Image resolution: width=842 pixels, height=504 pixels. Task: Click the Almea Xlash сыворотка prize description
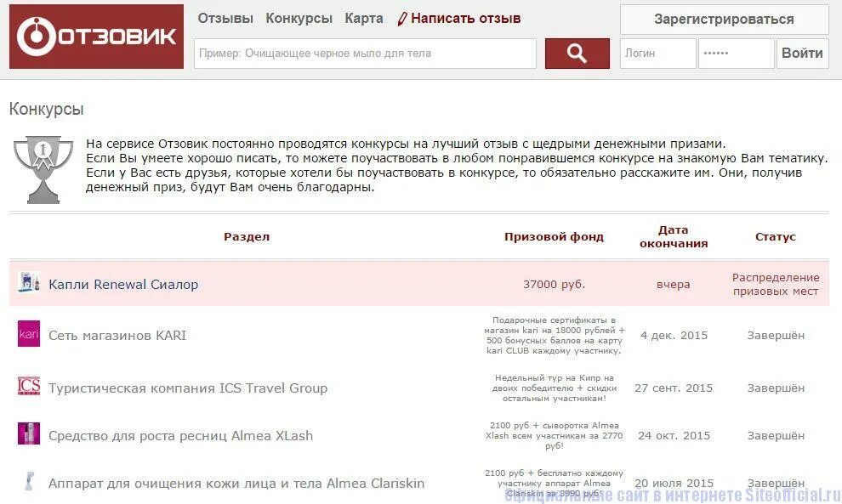click(555, 436)
